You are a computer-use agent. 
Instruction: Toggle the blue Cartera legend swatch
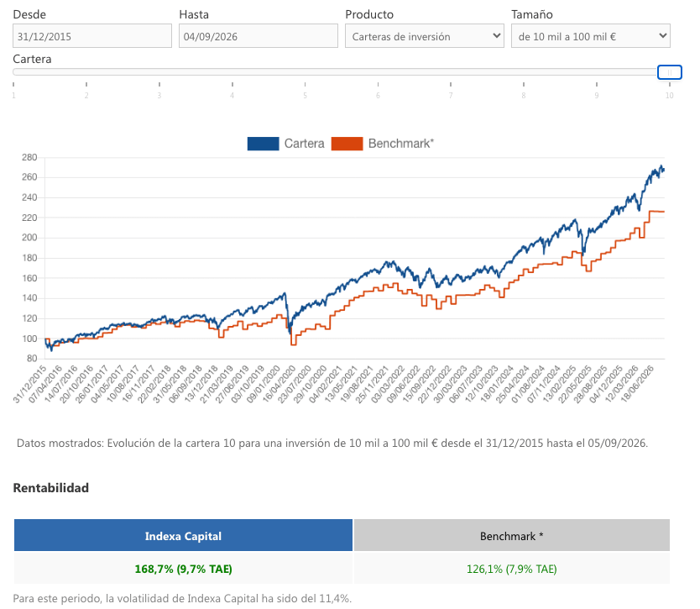point(263,144)
